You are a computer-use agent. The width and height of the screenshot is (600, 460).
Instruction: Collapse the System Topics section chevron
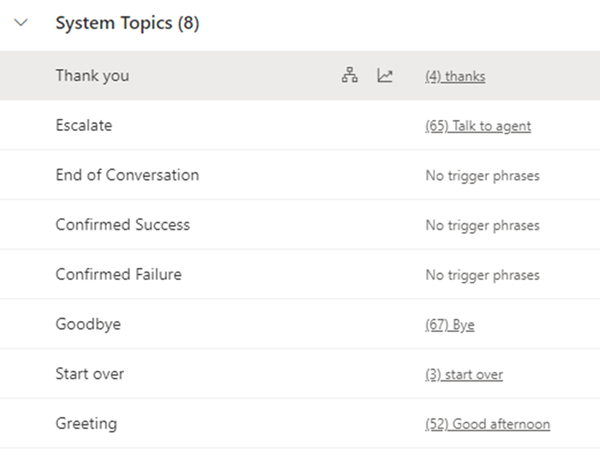[21, 25]
